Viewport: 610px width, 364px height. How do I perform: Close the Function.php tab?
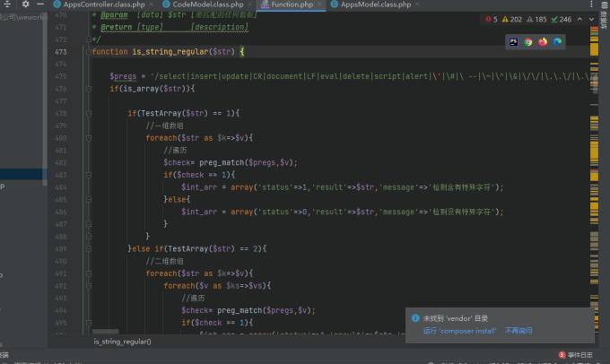pos(319,4)
